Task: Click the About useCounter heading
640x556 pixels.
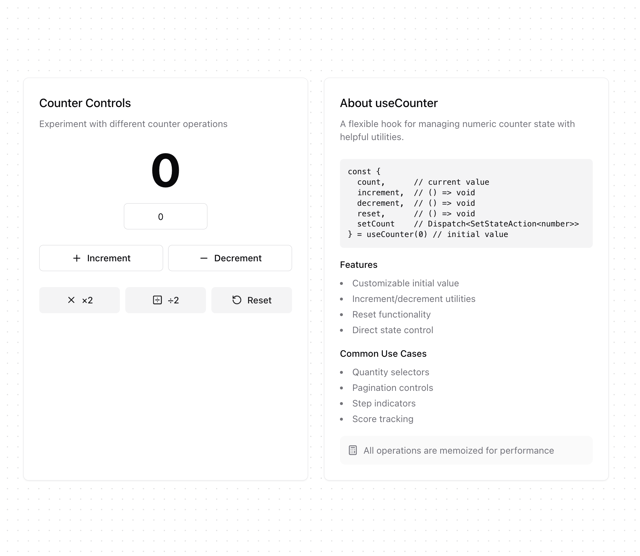Action: click(389, 103)
